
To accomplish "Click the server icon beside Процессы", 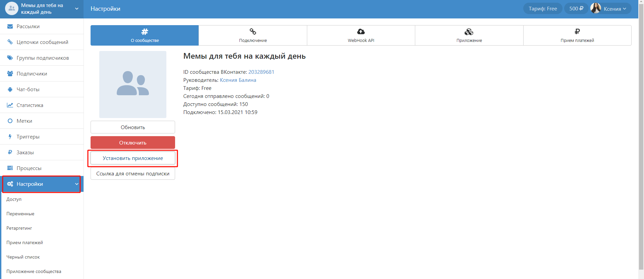I will (10, 168).
